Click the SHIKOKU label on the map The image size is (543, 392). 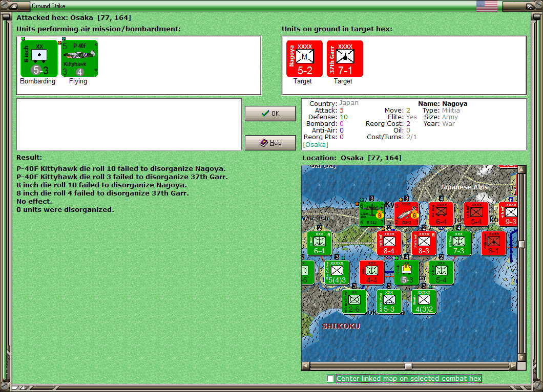coord(341,326)
